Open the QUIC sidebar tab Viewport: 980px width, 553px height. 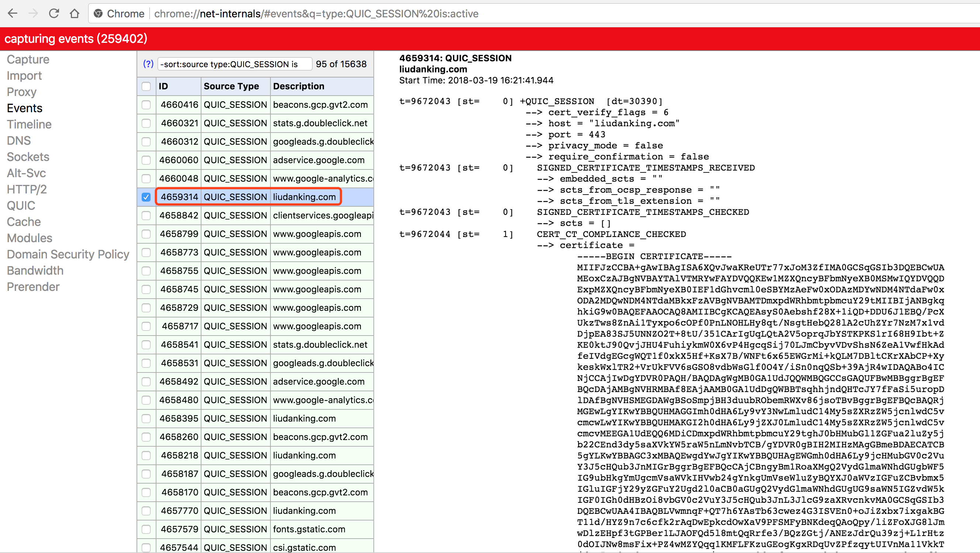(21, 206)
